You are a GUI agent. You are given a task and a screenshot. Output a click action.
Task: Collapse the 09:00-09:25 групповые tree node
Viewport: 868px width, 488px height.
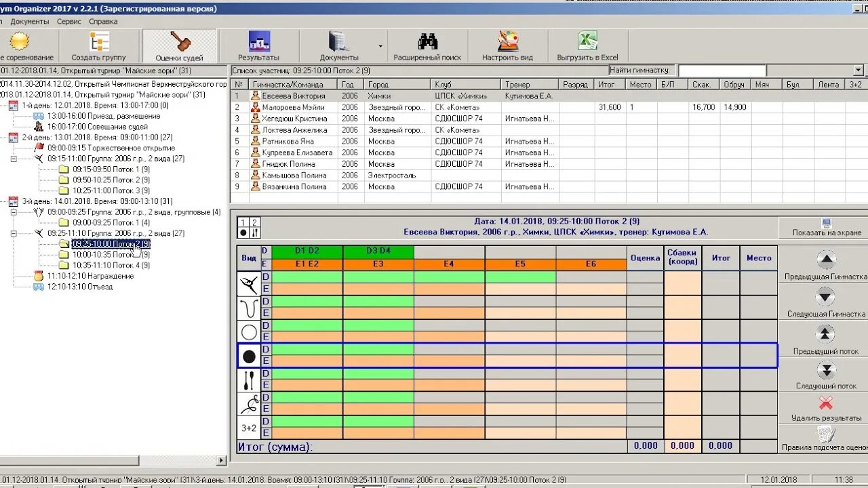point(14,212)
